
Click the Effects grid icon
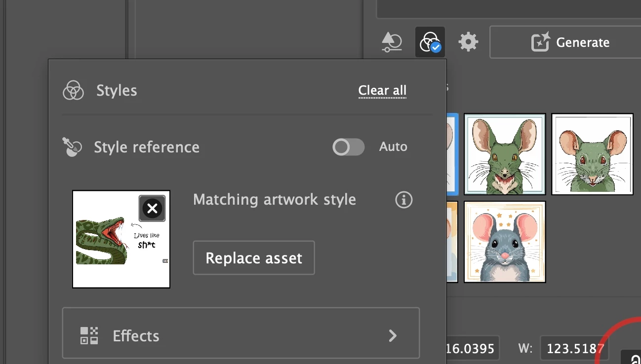(x=89, y=336)
